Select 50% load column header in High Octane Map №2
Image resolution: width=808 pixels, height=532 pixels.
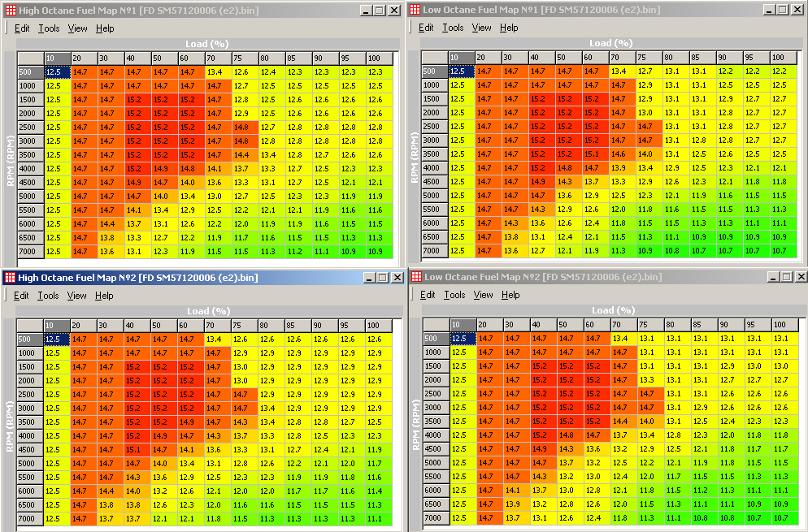tap(164, 326)
